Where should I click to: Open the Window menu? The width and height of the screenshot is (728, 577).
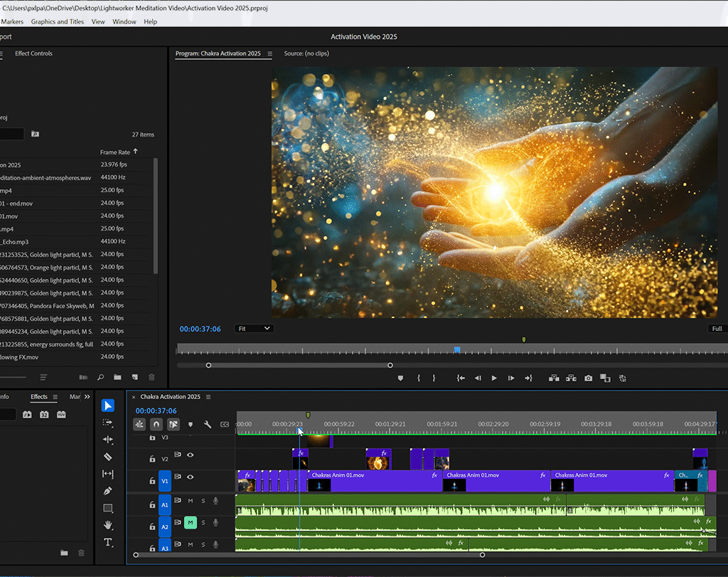[124, 22]
